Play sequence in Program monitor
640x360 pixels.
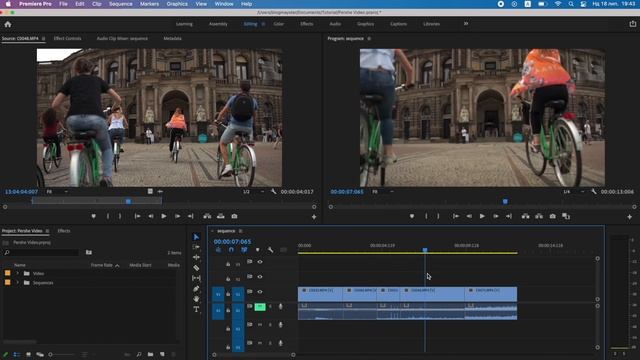pos(482,216)
